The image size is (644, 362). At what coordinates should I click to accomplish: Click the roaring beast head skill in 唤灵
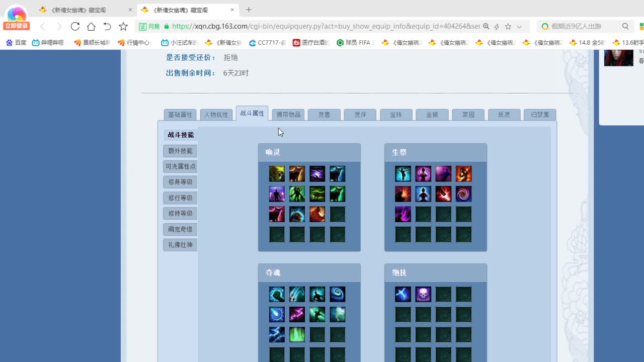tap(297, 214)
